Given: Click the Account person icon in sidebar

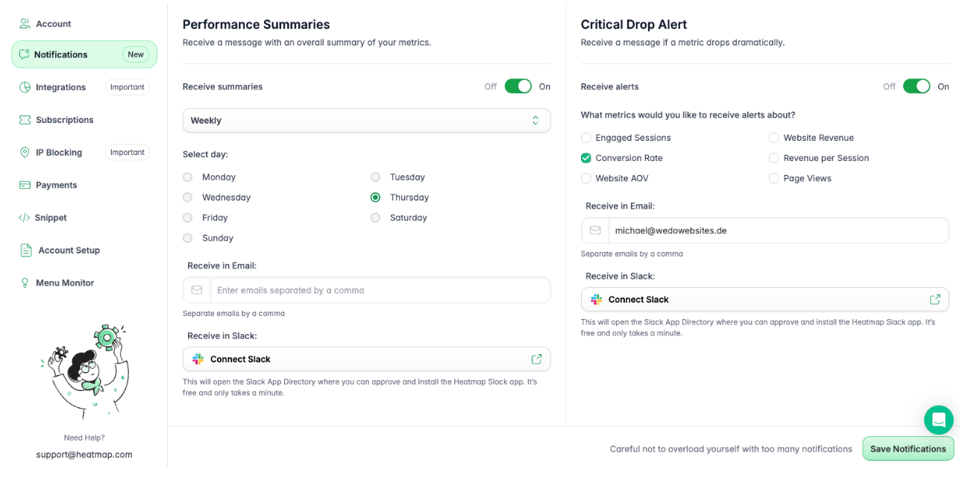Looking at the screenshot, I should pos(25,24).
